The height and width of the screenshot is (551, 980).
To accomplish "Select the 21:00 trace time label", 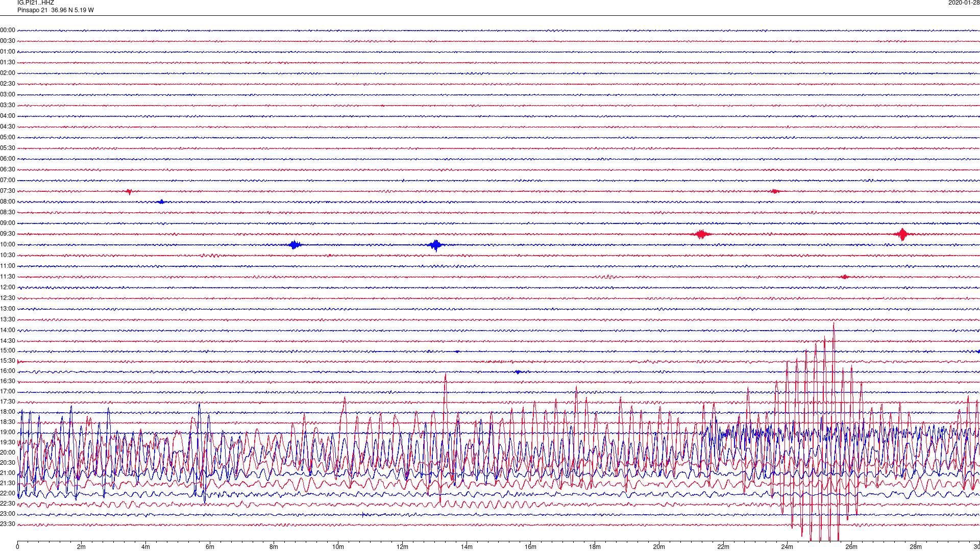I will point(8,473).
